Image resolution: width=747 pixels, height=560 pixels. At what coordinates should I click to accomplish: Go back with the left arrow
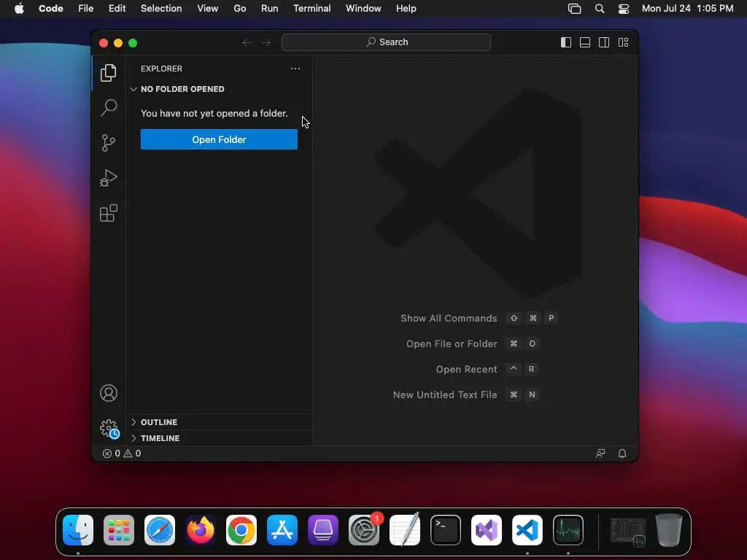[247, 42]
